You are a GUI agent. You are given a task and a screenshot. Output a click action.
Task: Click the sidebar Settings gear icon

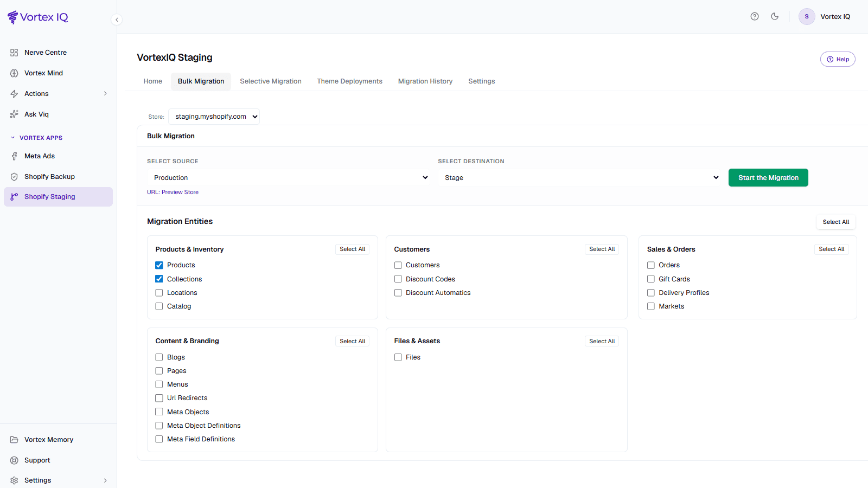pyautogui.click(x=14, y=480)
